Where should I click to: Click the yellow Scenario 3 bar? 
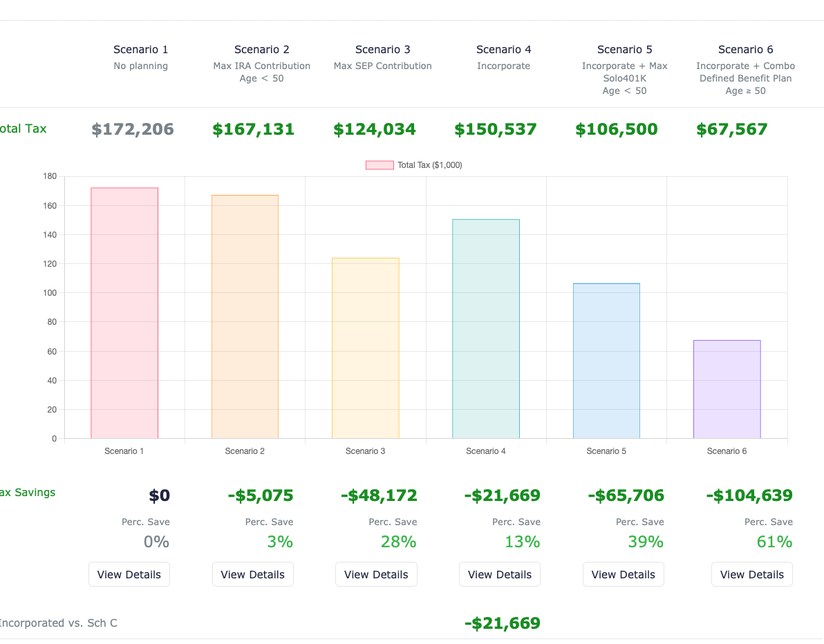366,348
